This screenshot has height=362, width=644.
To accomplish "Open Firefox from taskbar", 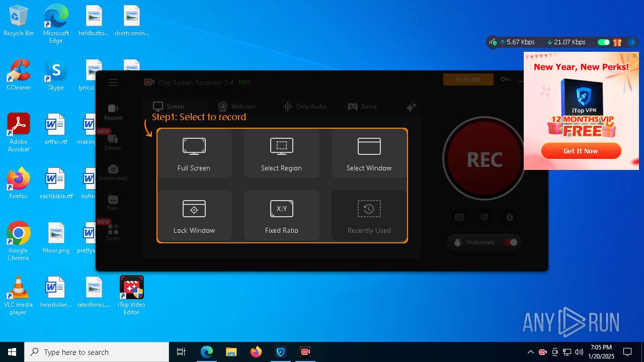I will [x=256, y=352].
